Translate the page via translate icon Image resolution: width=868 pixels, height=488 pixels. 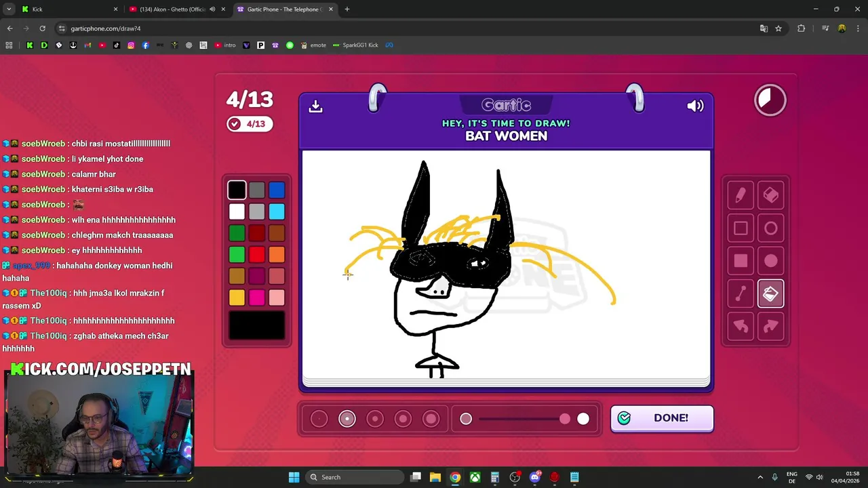pyautogui.click(x=764, y=28)
